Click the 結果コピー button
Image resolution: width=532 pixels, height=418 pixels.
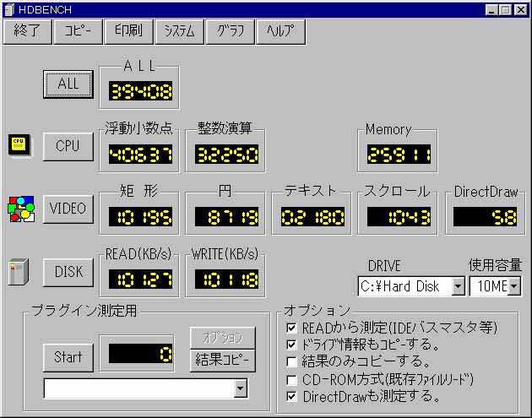click(x=222, y=360)
